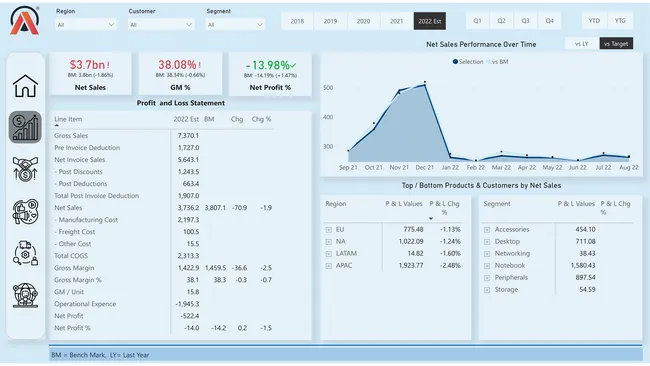Filter by quarter Q1
This screenshot has width=650, height=366.
point(478,21)
